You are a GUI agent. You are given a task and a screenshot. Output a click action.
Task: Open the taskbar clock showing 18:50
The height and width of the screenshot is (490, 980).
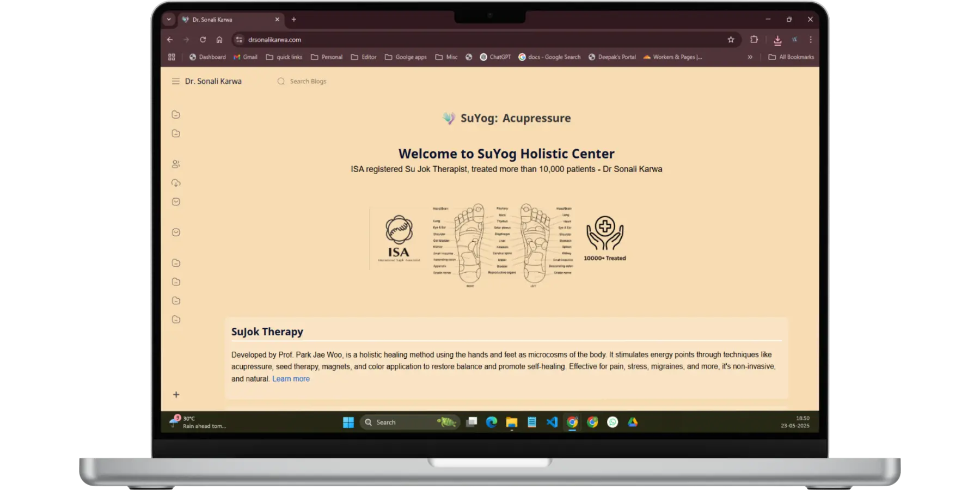coord(795,422)
